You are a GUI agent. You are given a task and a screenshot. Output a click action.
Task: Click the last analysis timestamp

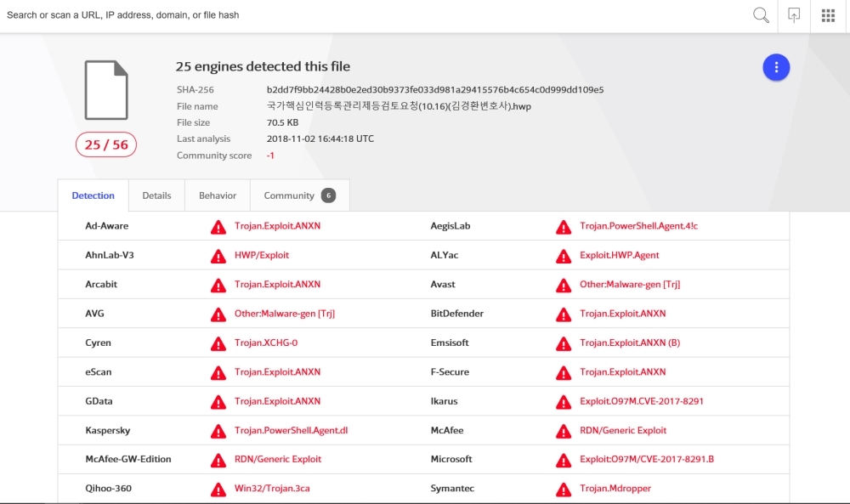(x=320, y=139)
